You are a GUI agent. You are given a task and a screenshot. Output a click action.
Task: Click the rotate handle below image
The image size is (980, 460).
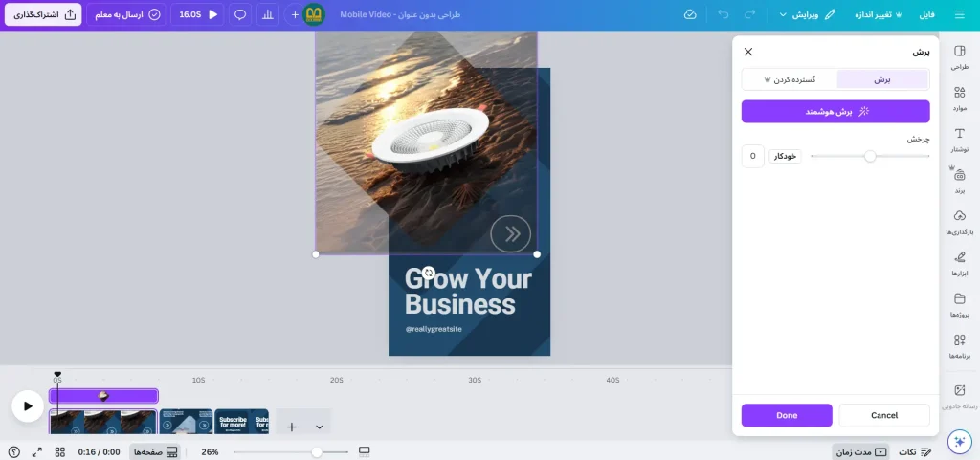click(x=428, y=273)
